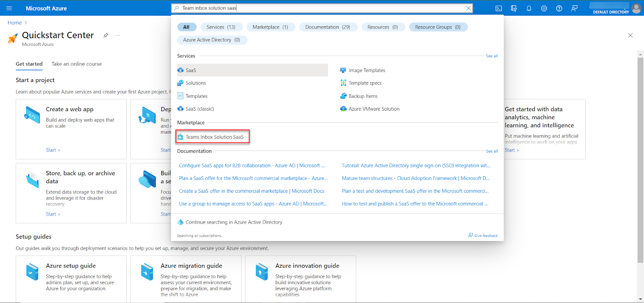Switch to Take an online course tab

pos(76,64)
